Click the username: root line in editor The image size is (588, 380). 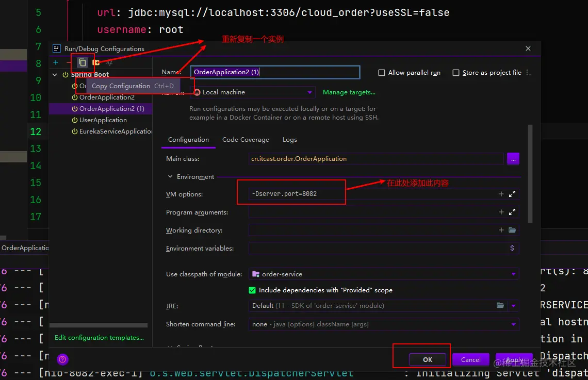coord(140,29)
